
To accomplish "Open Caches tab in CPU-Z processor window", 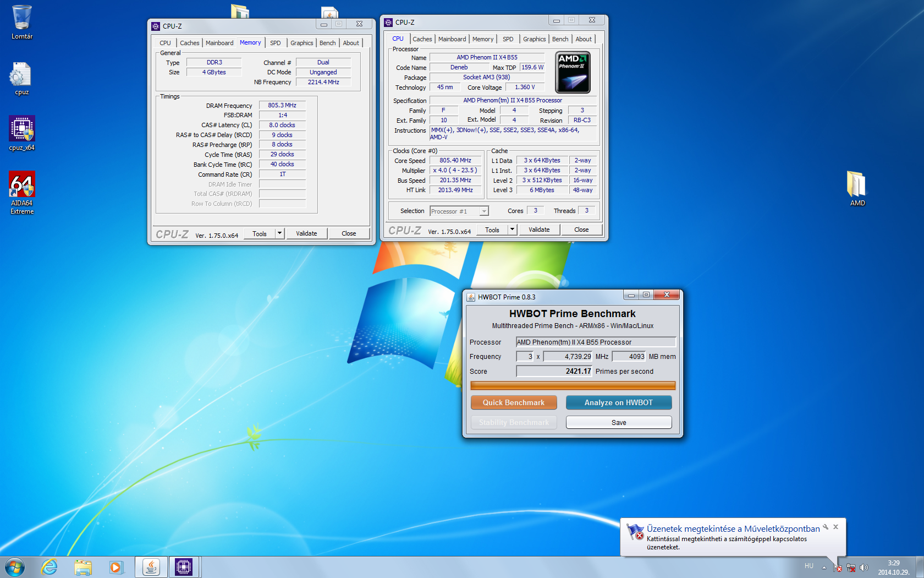I will click(422, 39).
